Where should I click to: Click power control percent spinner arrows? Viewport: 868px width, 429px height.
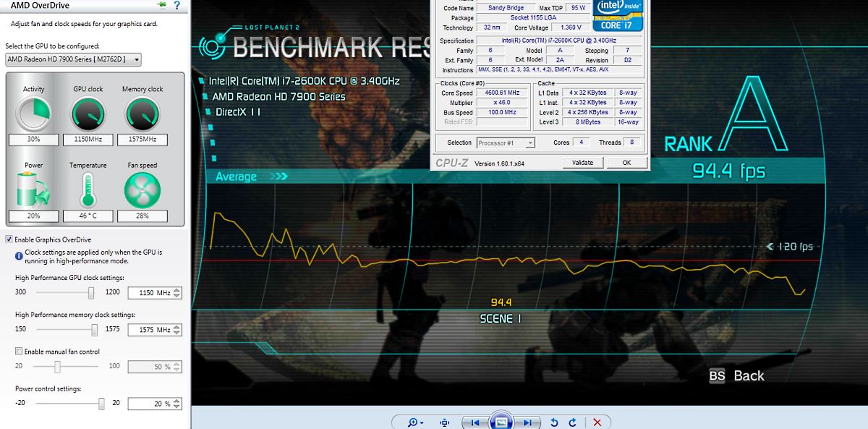click(177, 404)
